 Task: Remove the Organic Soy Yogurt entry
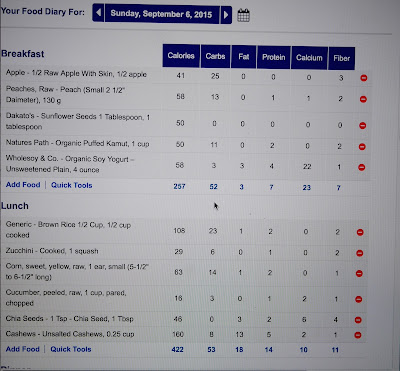tap(362, 167)
